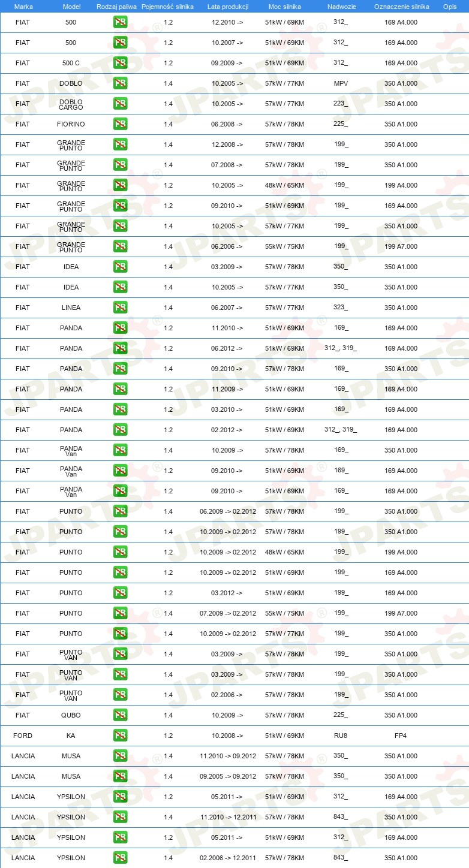Select the KA model cell
The height and width of the screenshot is (868, 469).
point(71,736)
